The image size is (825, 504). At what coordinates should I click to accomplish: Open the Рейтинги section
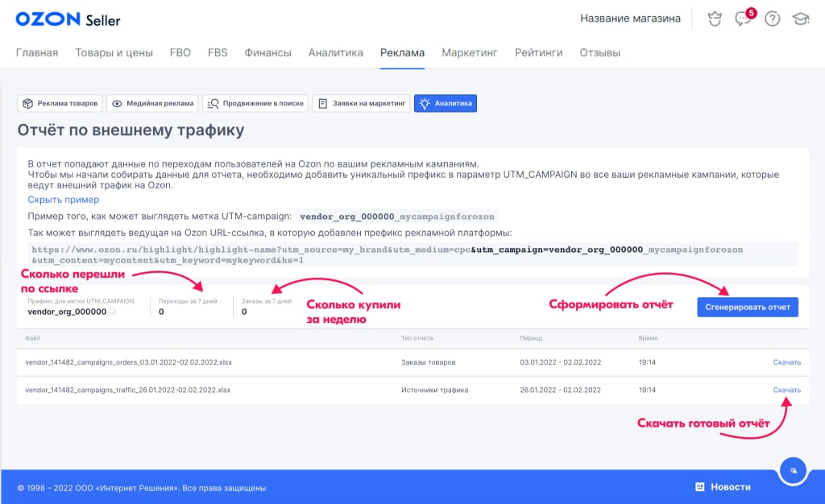(x=539, y=52)
